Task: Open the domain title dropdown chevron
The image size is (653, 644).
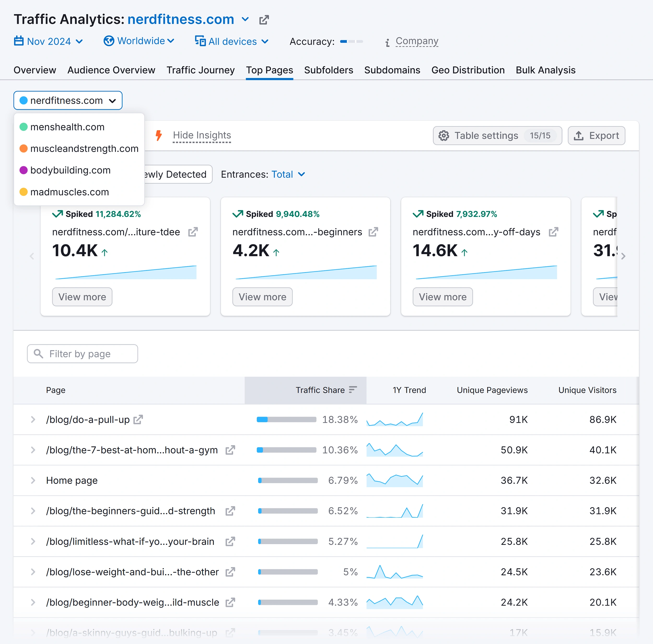Action: click(x=245, y=20)
